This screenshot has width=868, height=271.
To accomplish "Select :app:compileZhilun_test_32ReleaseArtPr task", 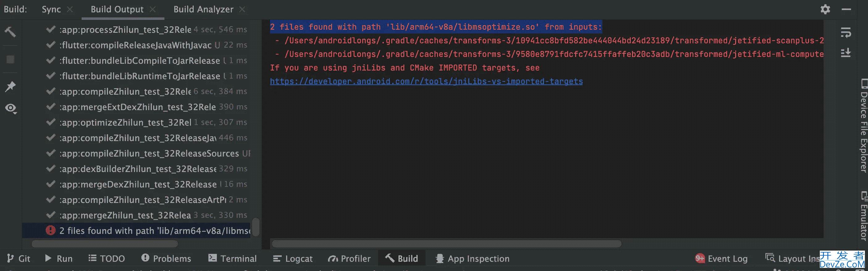I will coord(136,200).
